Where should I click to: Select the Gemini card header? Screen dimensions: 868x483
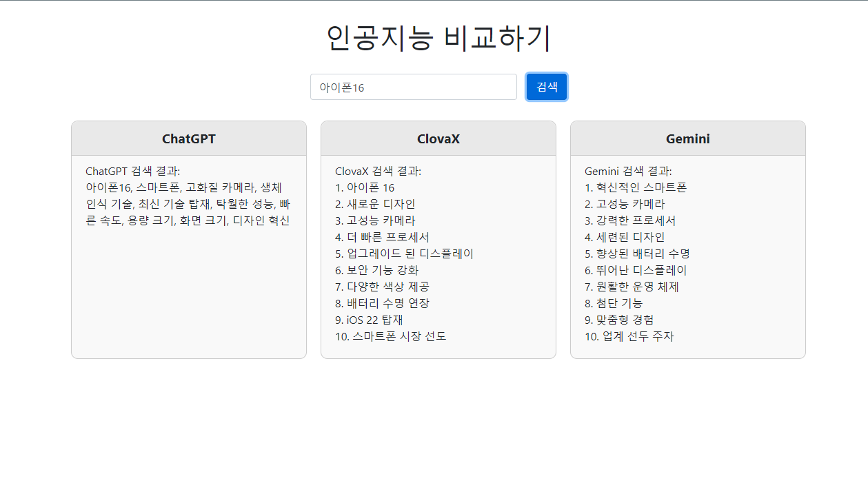pos(688,138)
